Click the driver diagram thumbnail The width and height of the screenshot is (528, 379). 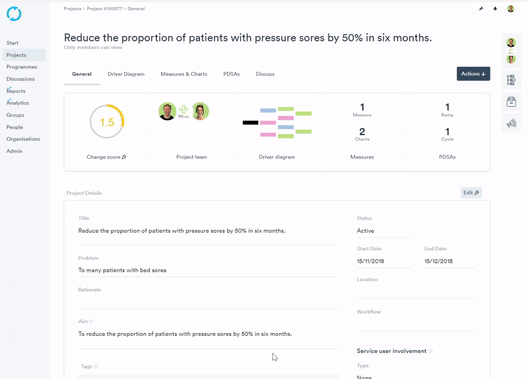pos(277,122)
